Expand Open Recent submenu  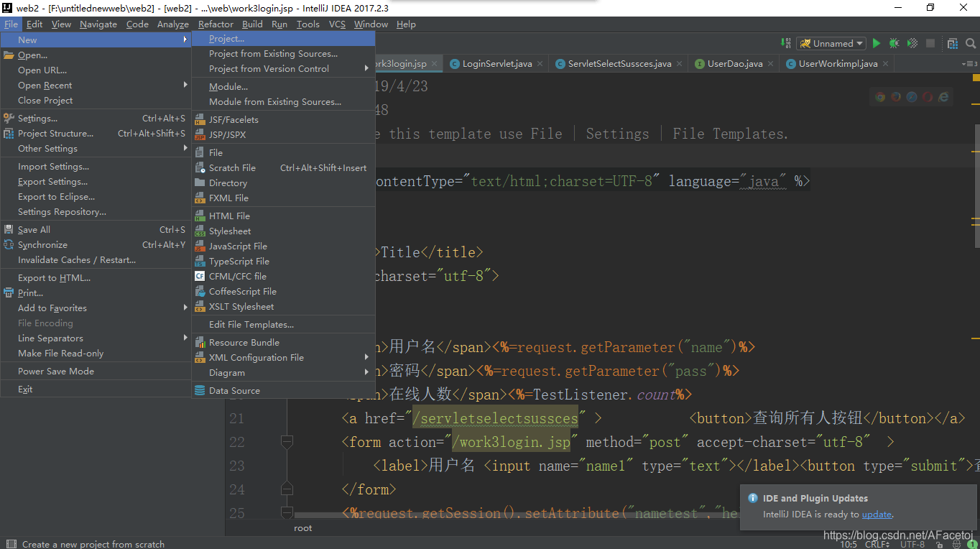click(x=96, y=86)
